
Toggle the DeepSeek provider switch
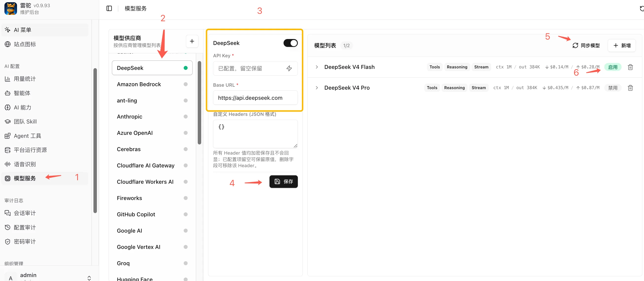(x=290, y=43)
